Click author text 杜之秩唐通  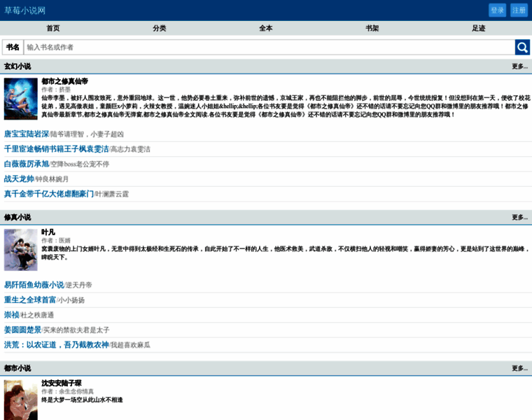point(37,315)
